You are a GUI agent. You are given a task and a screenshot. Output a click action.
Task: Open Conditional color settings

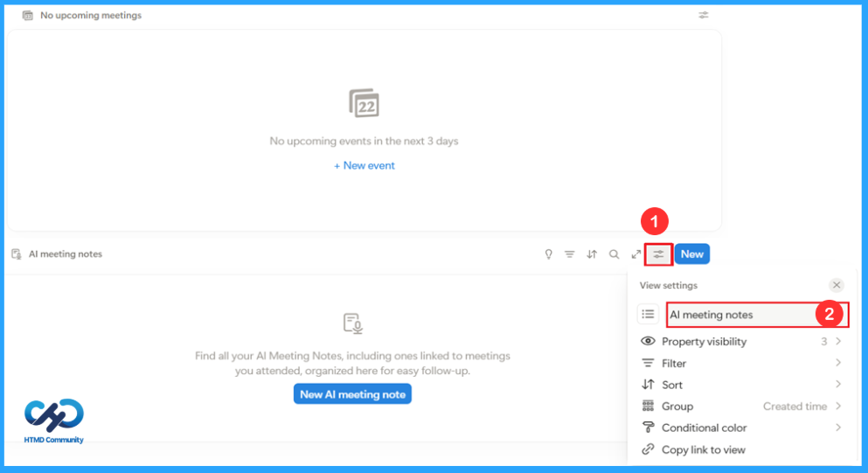coord(740,428)
